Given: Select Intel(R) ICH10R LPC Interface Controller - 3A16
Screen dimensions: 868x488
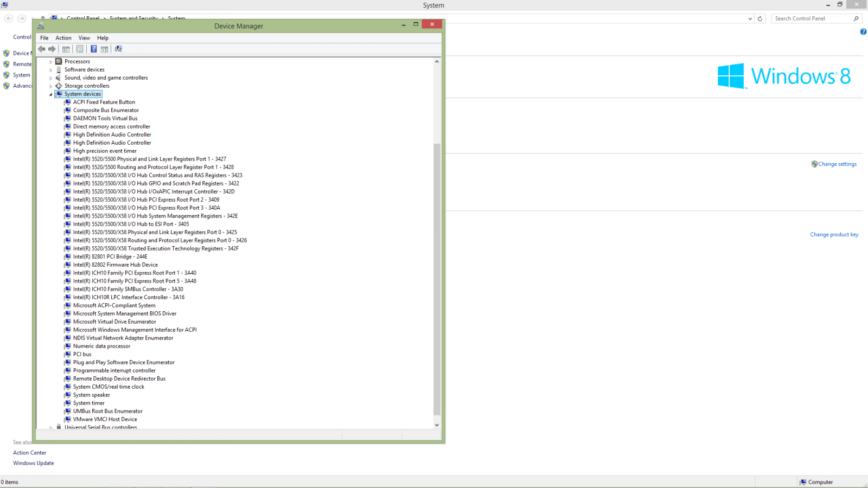Looking at the screenshot, I should click(x=129, y=297).
